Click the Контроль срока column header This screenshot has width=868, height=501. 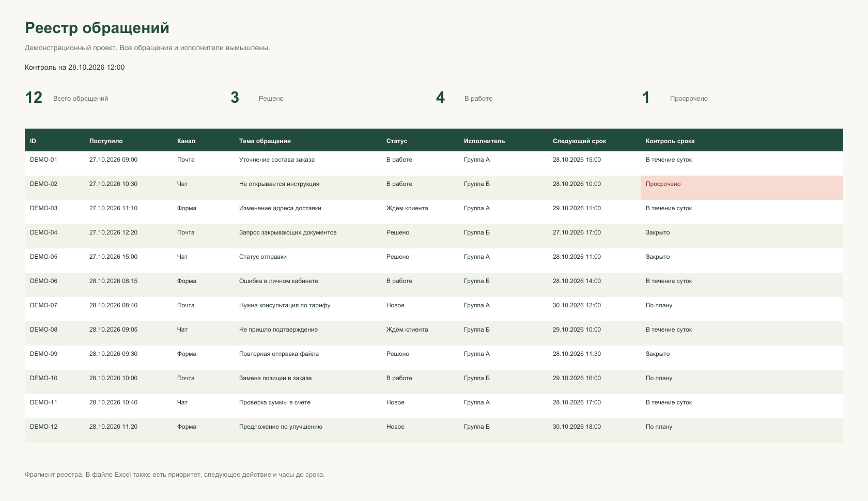tap(670, 141)
